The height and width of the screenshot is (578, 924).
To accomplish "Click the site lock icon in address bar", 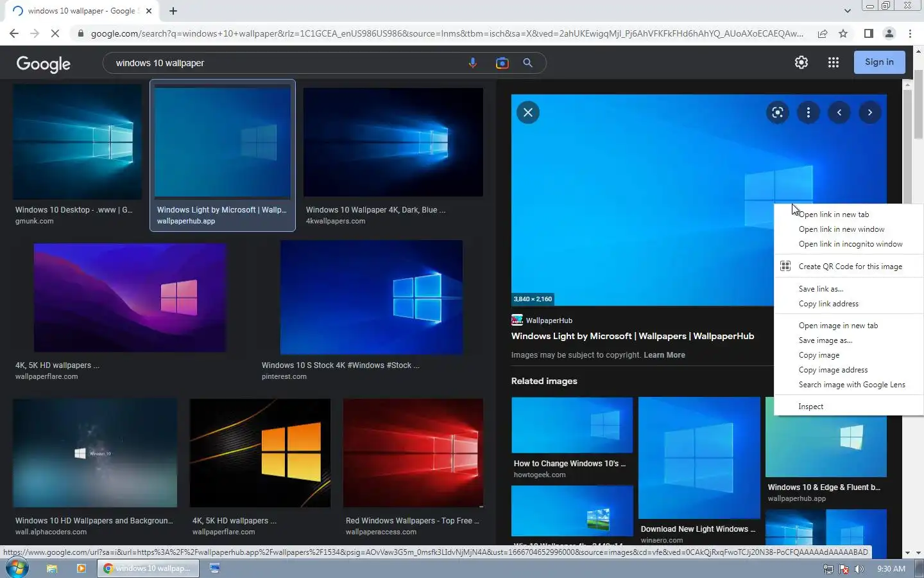I will [80, 33].
